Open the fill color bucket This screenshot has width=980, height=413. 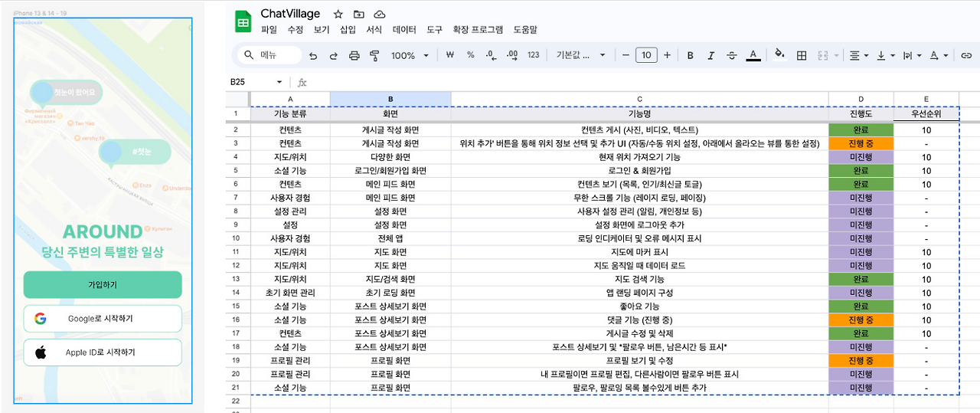point(779,54)
